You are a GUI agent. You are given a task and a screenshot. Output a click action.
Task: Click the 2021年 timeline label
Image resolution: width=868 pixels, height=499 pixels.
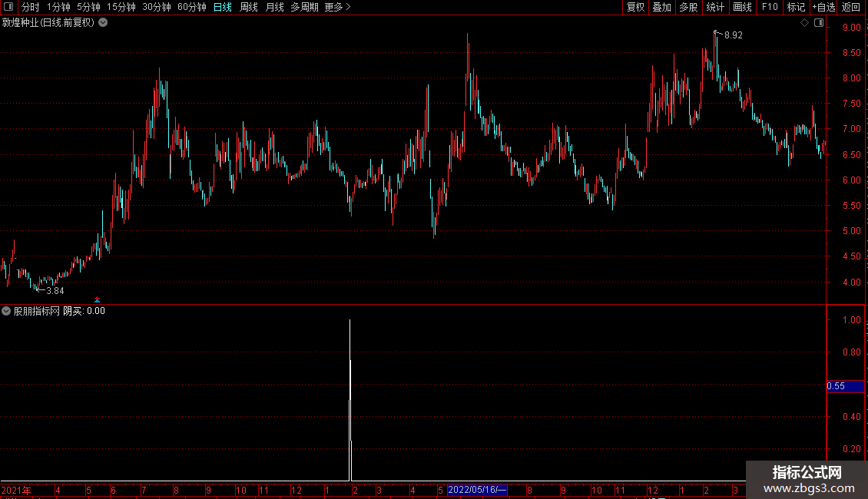click(x=16, y=490)
